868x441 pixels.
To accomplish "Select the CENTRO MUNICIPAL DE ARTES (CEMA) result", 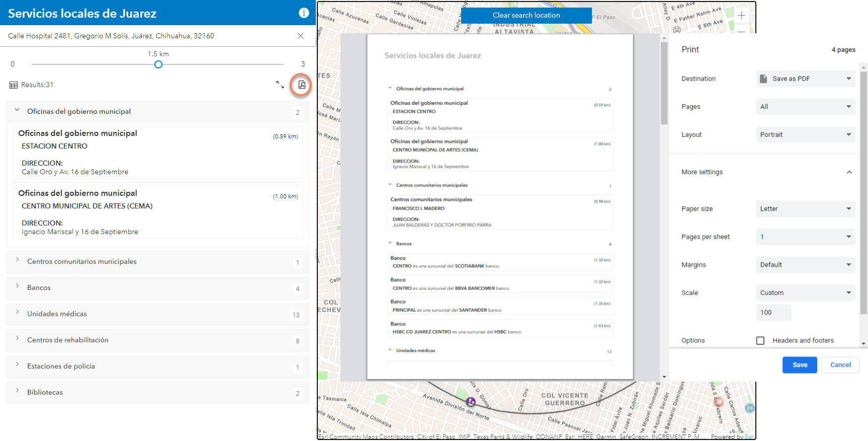I will [x=157, y=212].
